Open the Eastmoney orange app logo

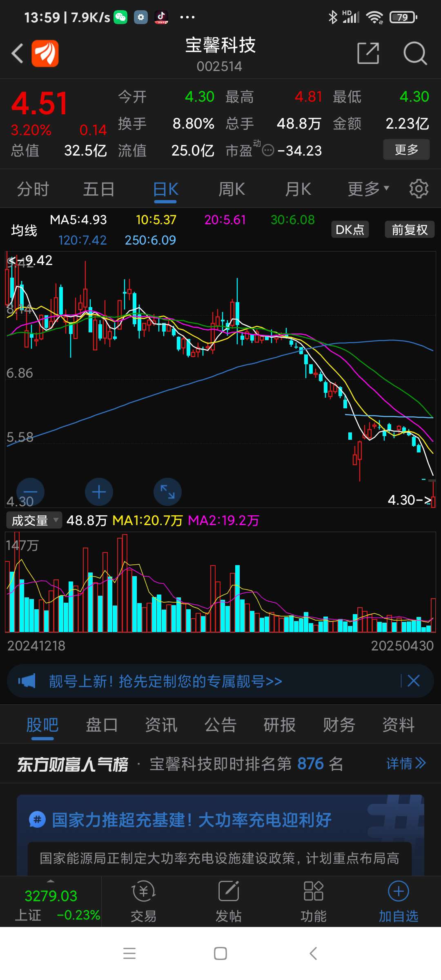45,53
